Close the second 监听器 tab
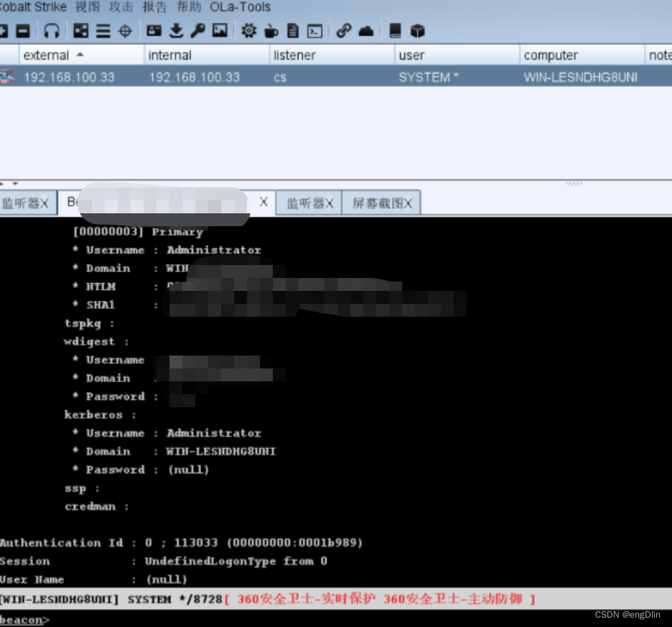The image size is (672, 627). [x=329, y=203]
